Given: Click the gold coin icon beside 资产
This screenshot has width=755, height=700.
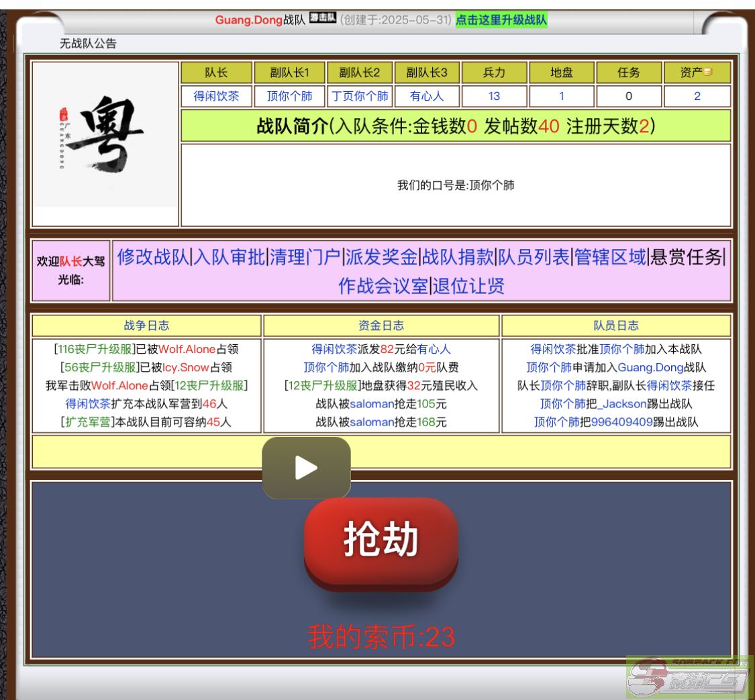Looking at the screenshot, I should [707, 72].
